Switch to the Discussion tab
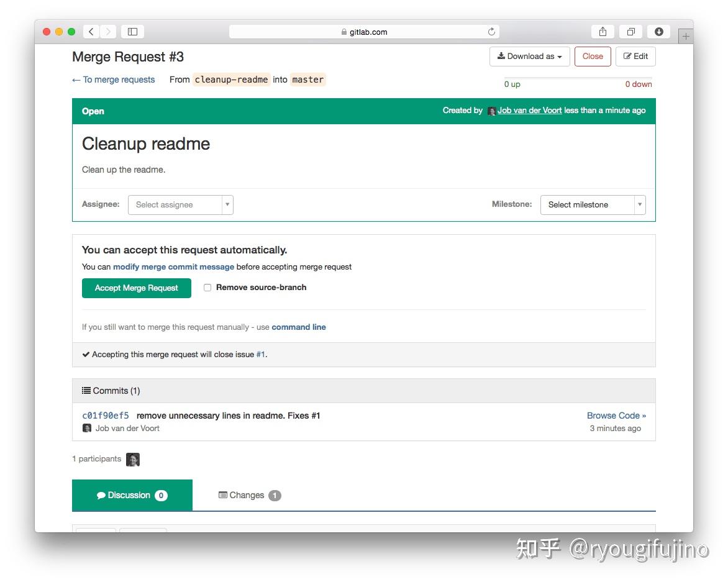 (129, 495)
